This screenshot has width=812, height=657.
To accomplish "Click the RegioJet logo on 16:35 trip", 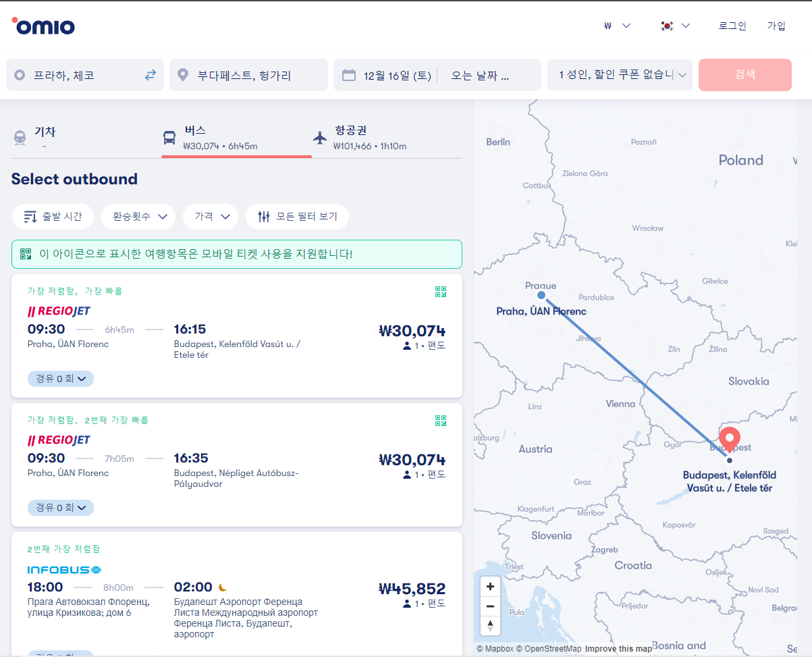I will (x=59, y=440).
